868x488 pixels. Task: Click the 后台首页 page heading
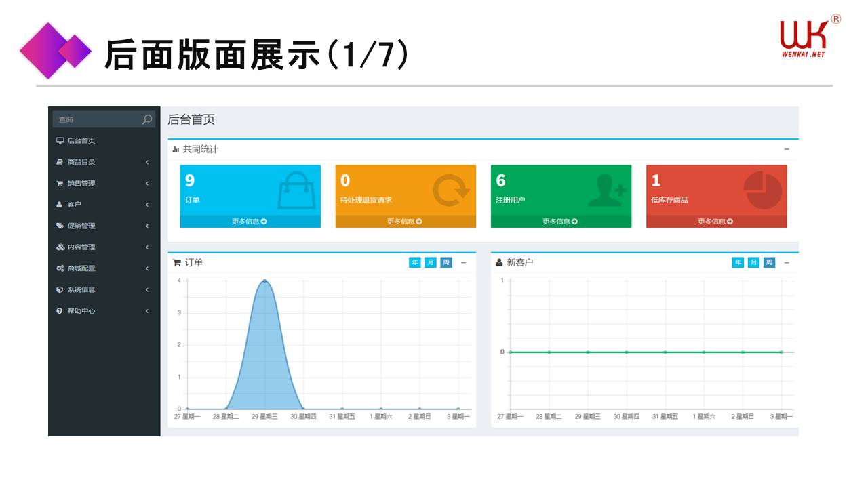click(191, 120)
